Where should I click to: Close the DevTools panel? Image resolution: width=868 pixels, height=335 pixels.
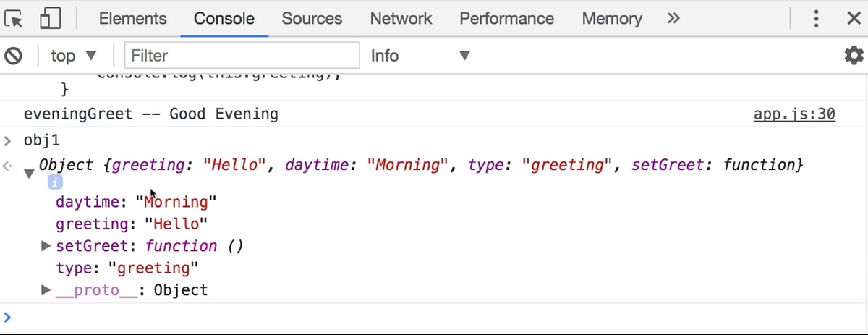coord(854,19)
